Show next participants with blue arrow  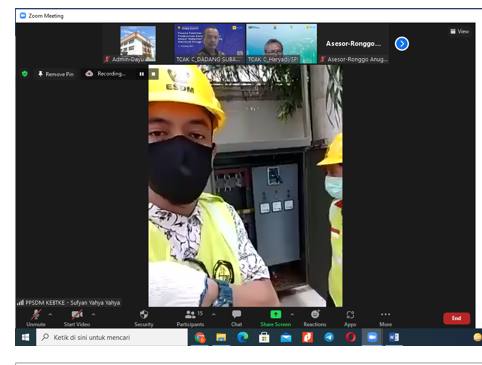pyautogui.click(x=402, y=44)
